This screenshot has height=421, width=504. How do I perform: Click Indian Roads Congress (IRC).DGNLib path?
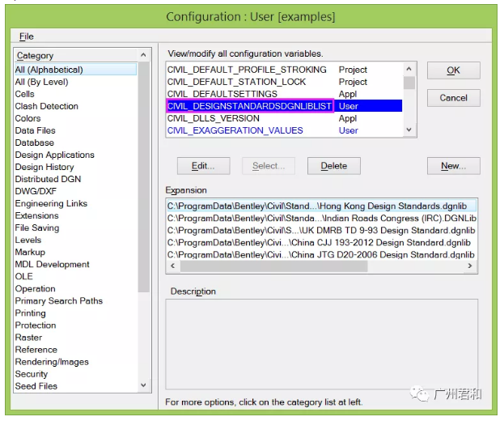[321, 219]
